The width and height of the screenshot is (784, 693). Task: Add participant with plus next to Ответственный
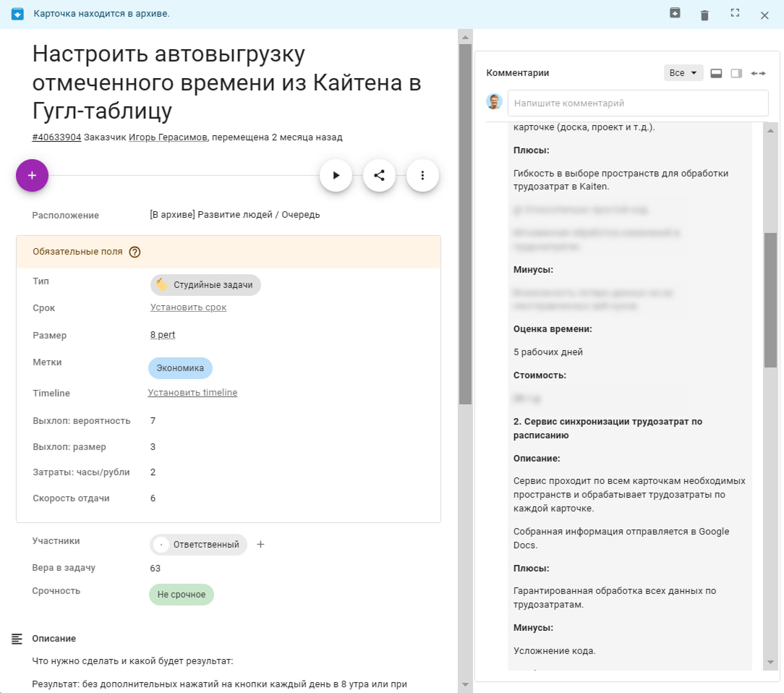tap(261, 545)
